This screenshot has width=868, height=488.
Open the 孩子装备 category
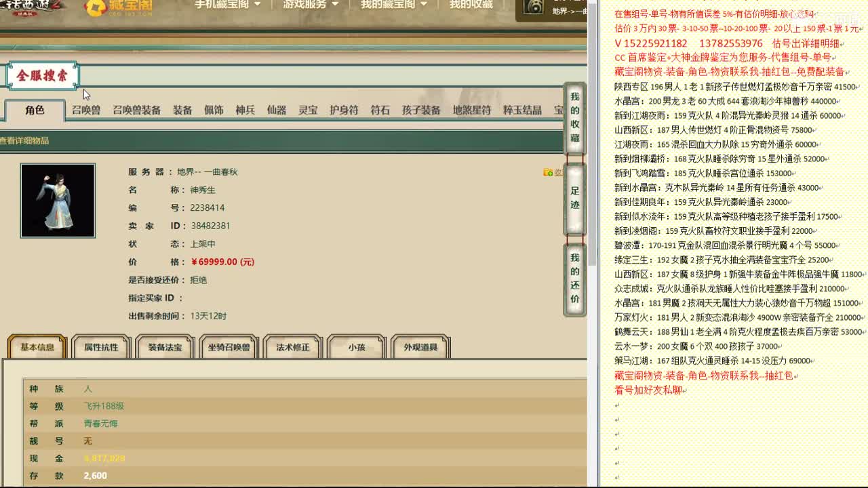pos(421,110)
